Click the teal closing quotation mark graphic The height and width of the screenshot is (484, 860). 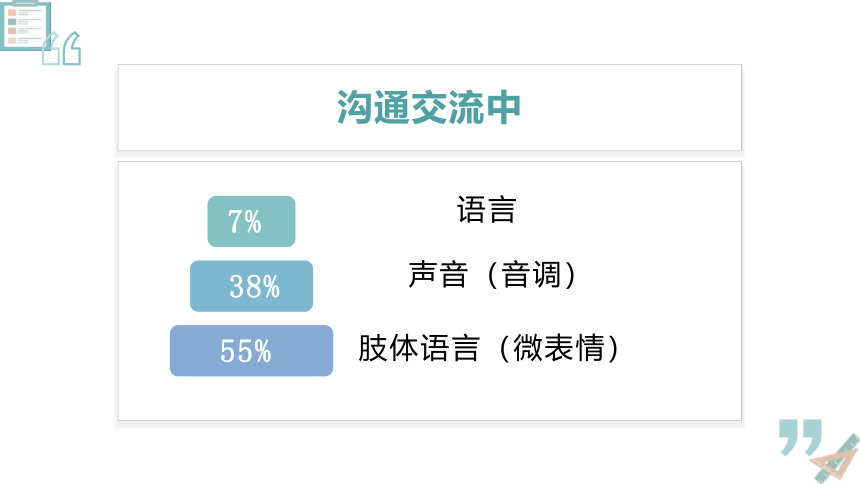pyautogui.click(x=800, y=437)
